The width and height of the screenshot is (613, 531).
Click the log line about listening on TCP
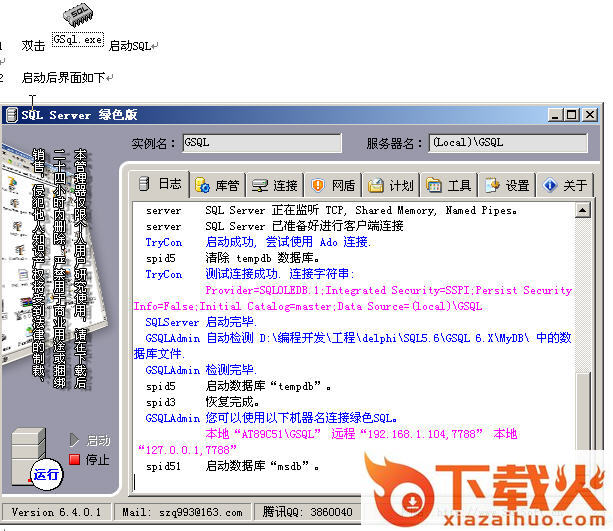coord(361,210)
